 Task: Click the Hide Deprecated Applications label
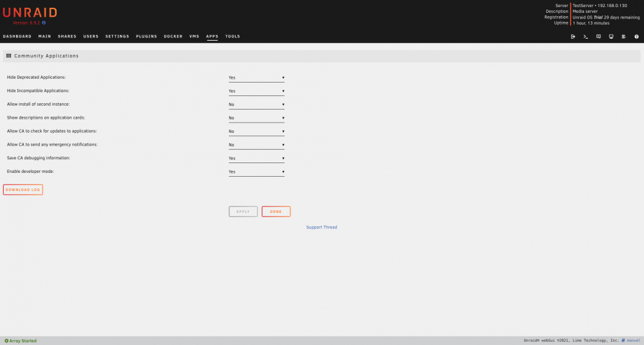point(36,77)
